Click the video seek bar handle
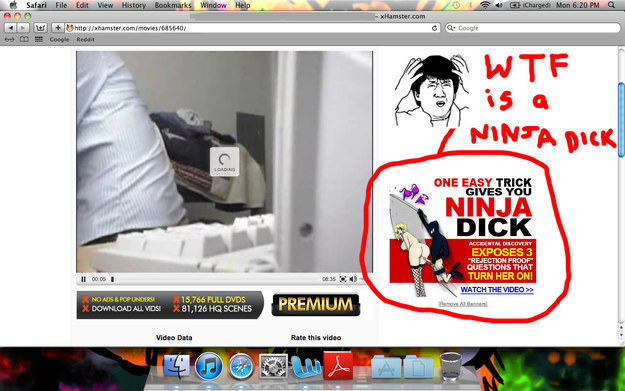 click(x=112, y=279)
